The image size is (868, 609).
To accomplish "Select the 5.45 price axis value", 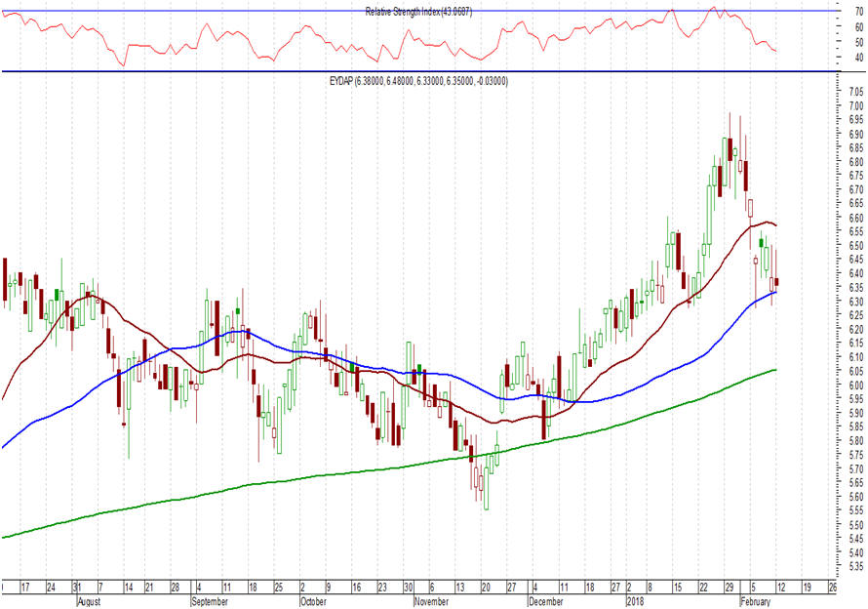I will [856, 539].
